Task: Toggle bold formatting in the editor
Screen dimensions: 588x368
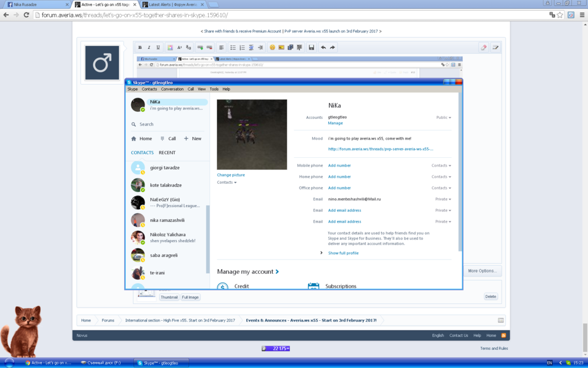Action: click(140, 48)
